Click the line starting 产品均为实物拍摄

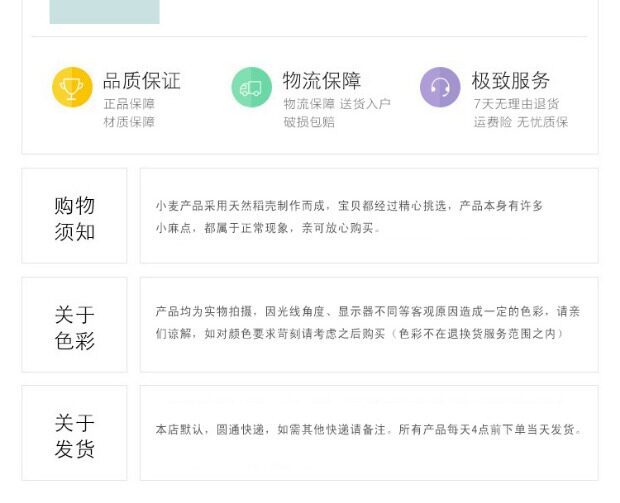click(x=368, y=312)
